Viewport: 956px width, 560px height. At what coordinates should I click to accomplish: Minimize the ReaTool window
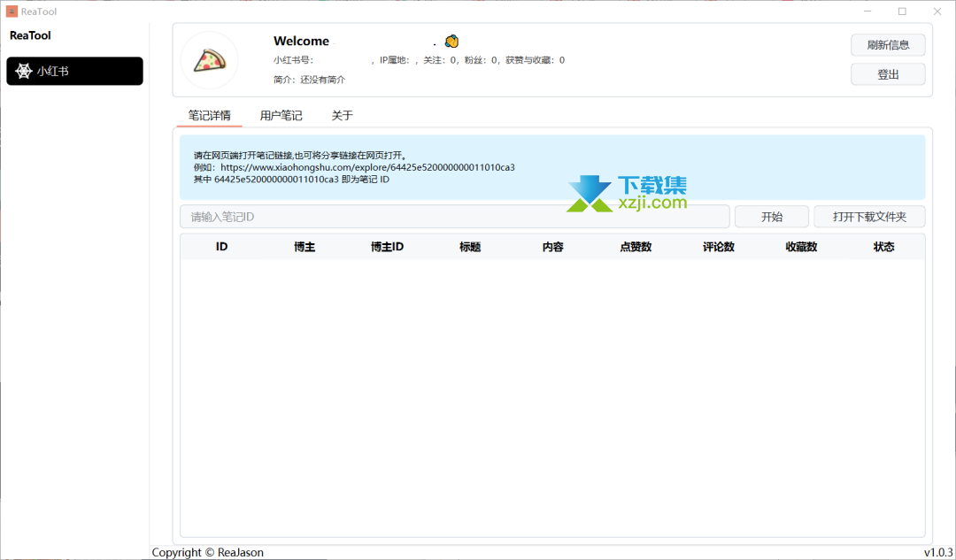click(x=867, y=11)
